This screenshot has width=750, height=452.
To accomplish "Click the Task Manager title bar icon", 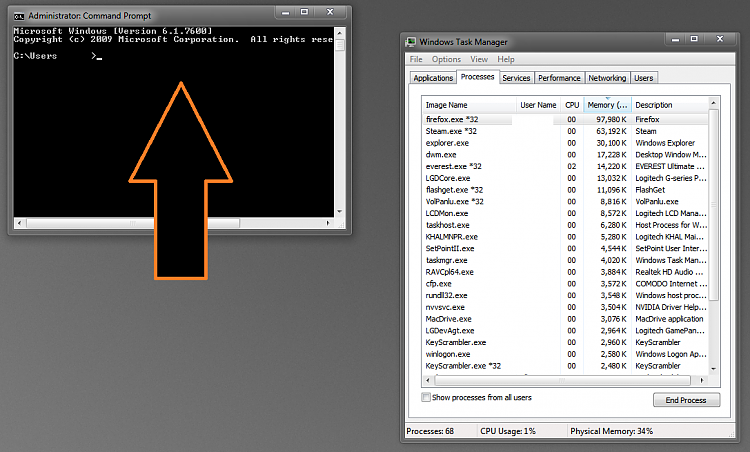I will 411,42.
